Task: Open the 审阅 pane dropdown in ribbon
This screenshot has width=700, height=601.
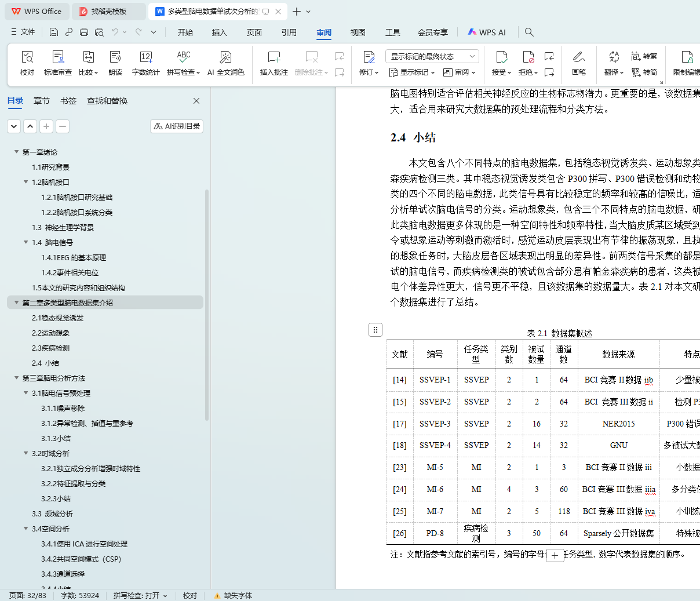Action: tap(459, 72)
